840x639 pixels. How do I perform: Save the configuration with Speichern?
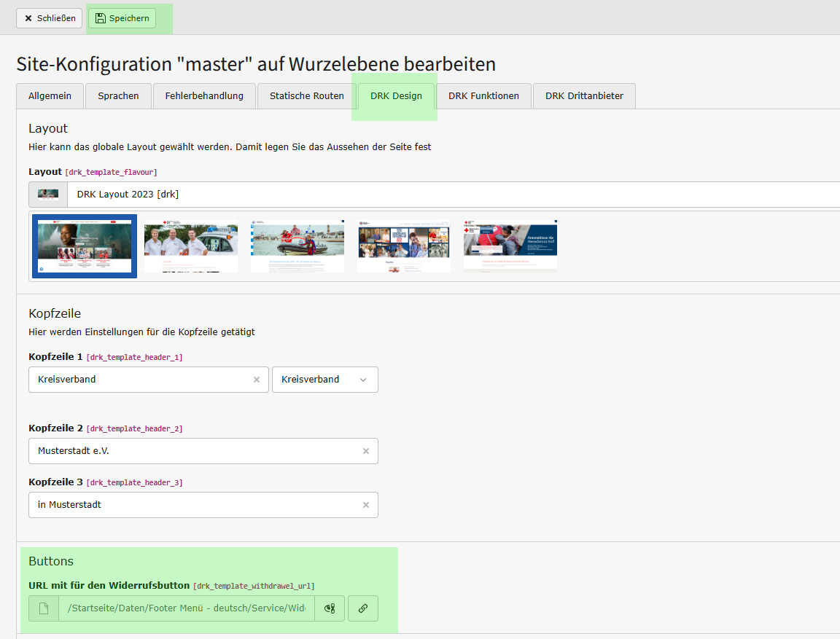pyautogui.click(x=122, y=18)
